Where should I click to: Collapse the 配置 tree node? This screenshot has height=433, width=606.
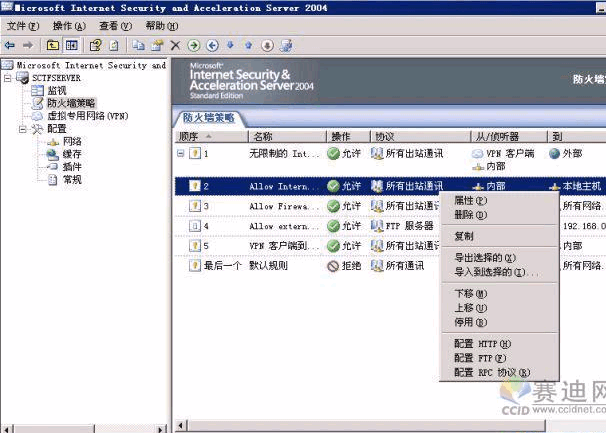point(23,129)
